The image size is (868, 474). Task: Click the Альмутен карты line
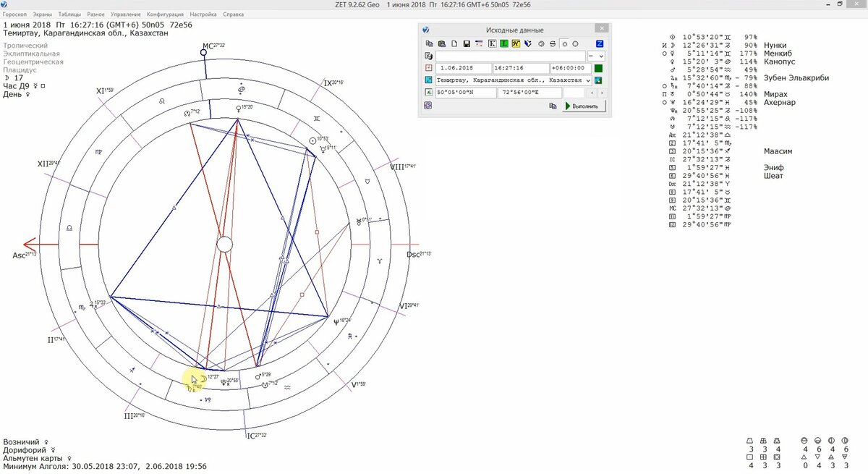pyautogui.click(x=37, y=458)
